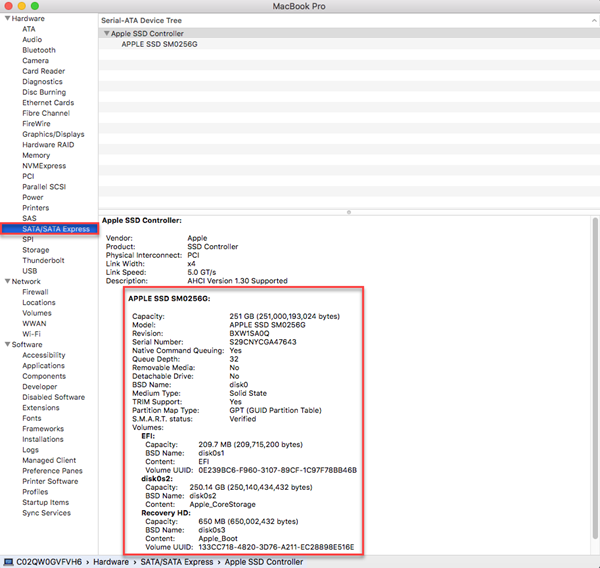The width and height of the screenshot is (600, 568).
Task: Open Developer under Software
Action: tap(39, 387)
